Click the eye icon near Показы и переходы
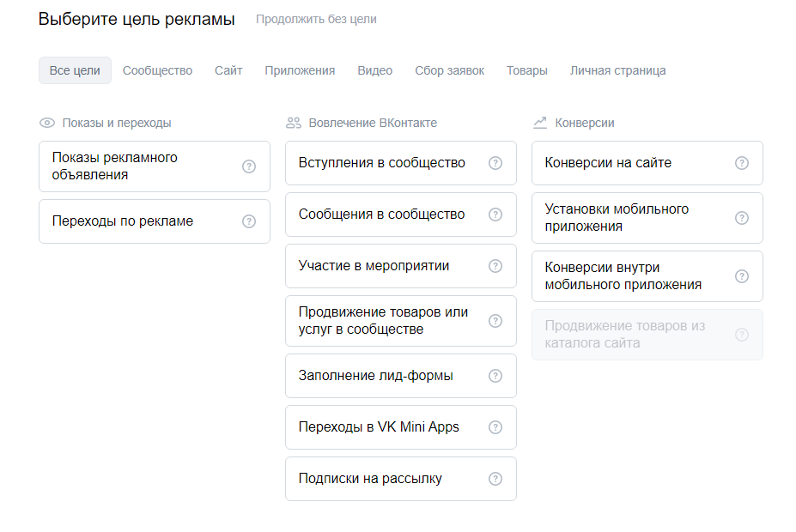The width and height of the screenshot is (796, 532). pyautogui.click(x=46, y=123)
